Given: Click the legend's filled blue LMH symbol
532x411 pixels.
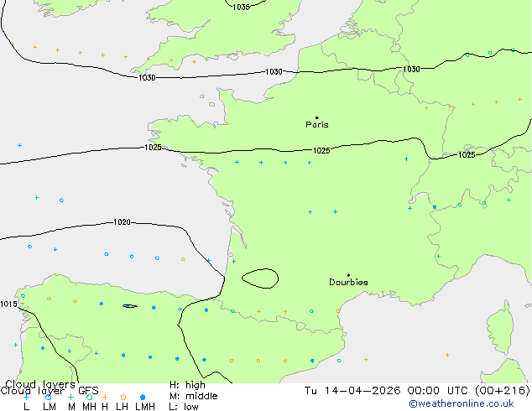Looking at the screenshot, I should tap(143, 397).
